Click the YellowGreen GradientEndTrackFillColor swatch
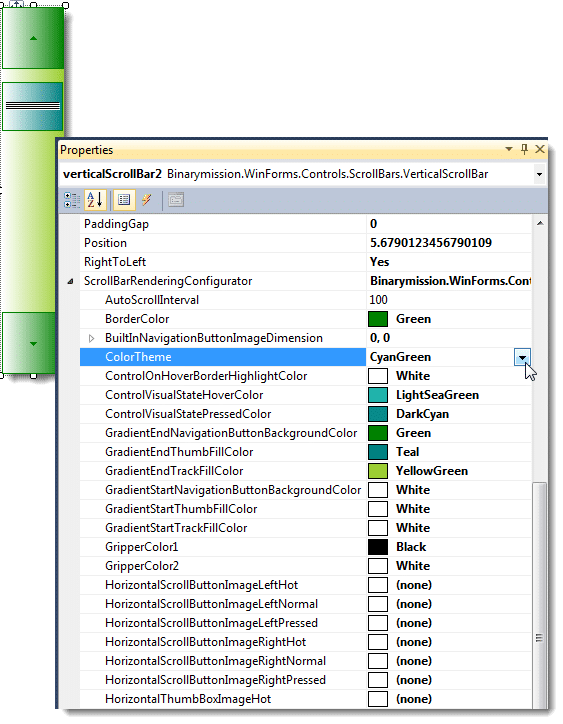The height and width of the screenshot is (724, 563). [378, 471]
